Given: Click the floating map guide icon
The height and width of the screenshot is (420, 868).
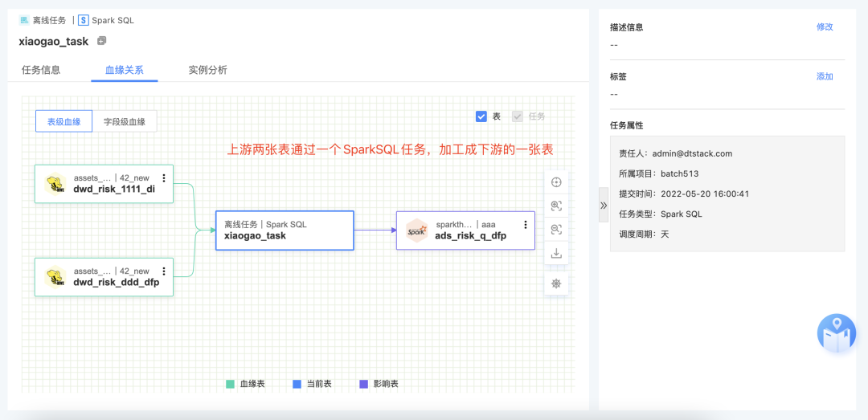Looking at the screenshot, I should click(837, 332).
